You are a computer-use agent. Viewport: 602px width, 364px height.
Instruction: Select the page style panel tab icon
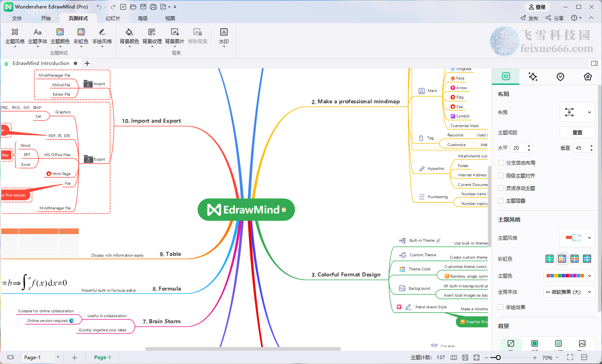pyautogui.click(x=506, y=76)
